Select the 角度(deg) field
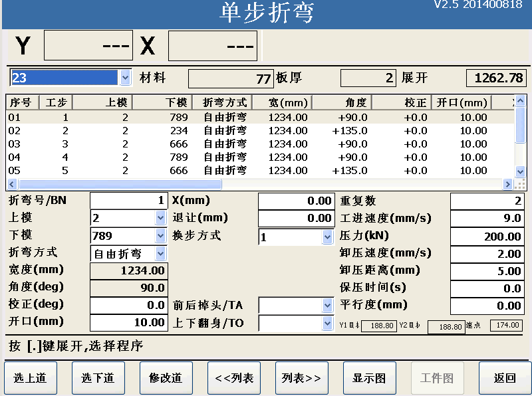The image size is (532, 396). coord(128,288)
